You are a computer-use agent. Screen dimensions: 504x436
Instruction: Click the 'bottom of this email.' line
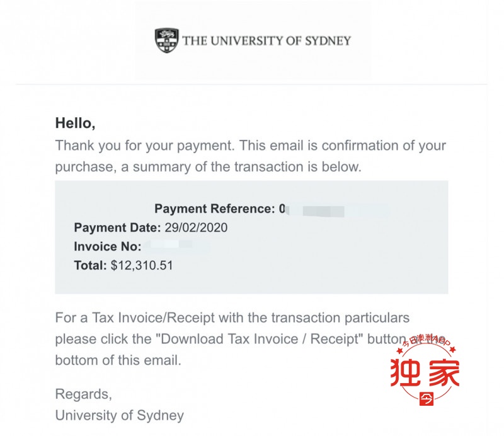click(118, 360)
